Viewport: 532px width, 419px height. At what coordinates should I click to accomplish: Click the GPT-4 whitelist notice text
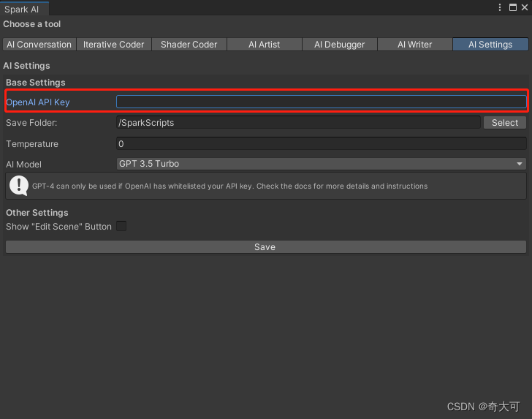coord(229,186)
